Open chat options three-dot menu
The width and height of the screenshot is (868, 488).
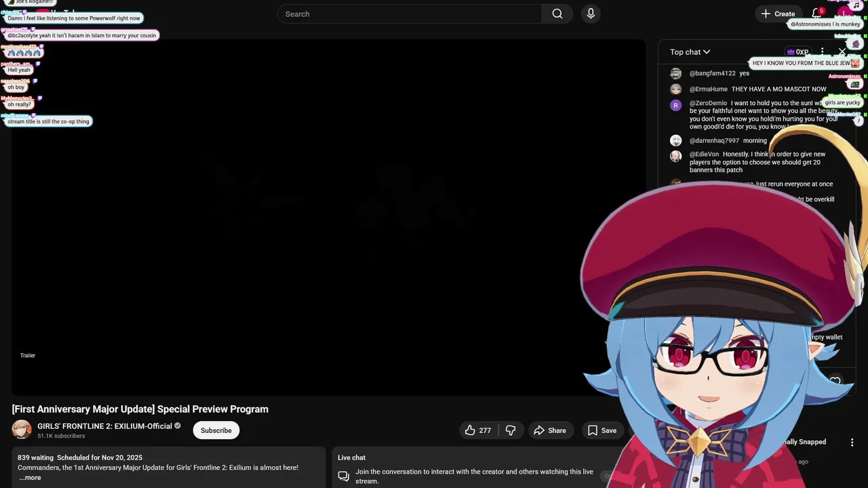click(x=822, y=52)
